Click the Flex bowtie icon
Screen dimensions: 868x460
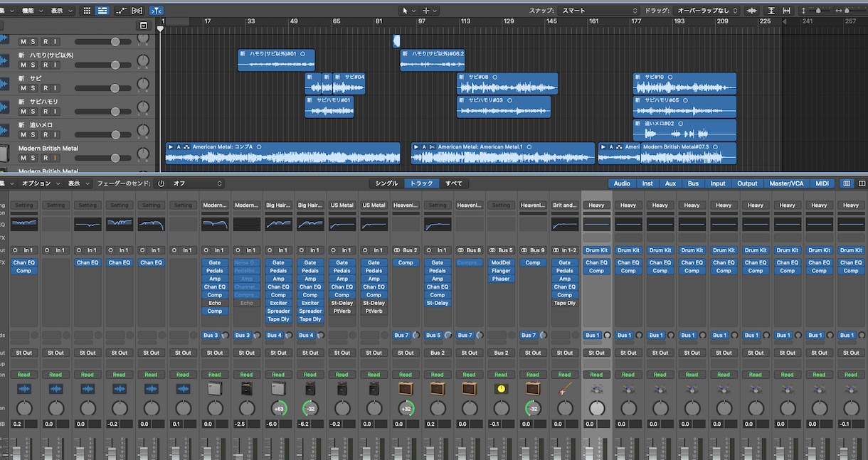[x=137, y=11]
